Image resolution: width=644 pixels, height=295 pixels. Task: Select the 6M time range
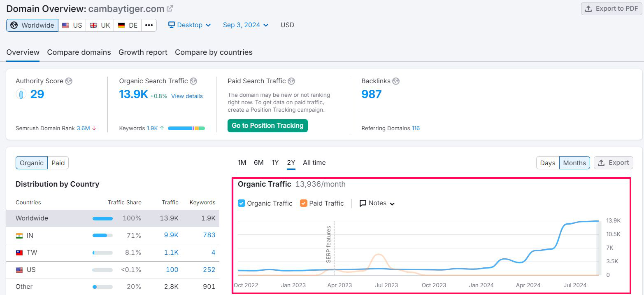tap(259, 163)
